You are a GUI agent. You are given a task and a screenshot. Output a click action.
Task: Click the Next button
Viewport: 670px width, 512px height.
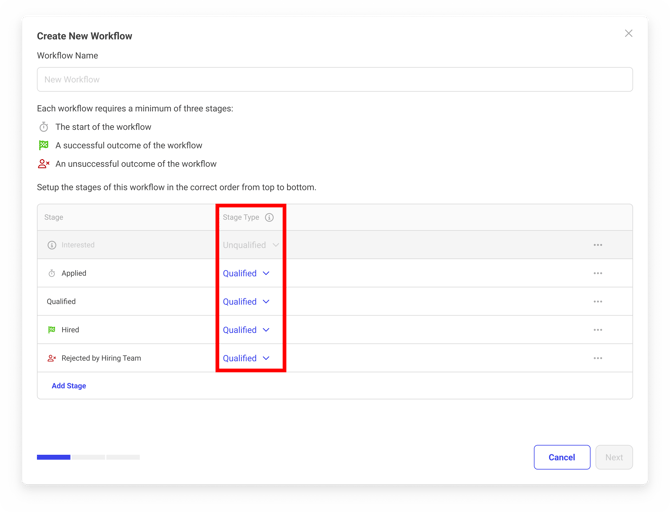614,457
